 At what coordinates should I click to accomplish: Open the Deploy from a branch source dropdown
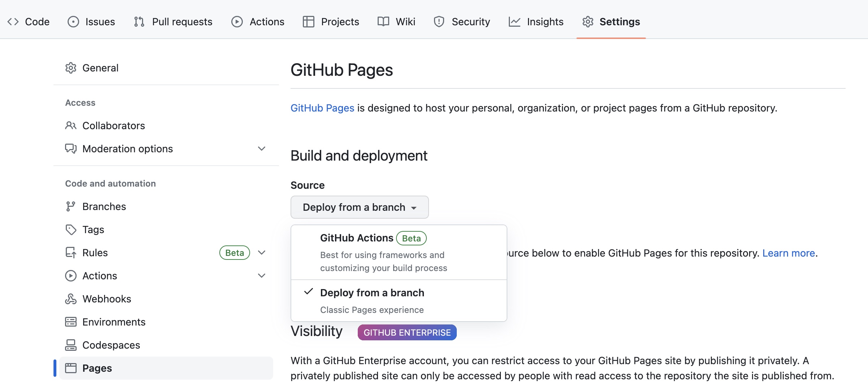tap(359, 207)
